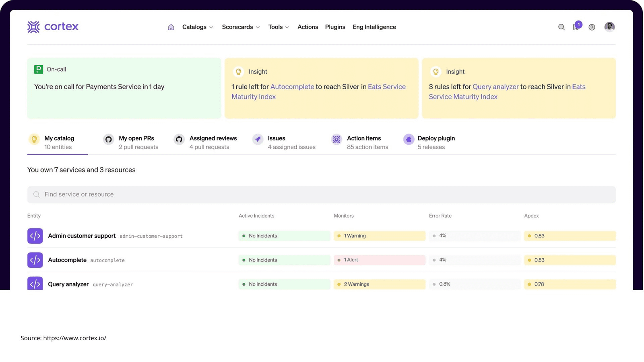Open the Actions menu item

click(308, 27)
